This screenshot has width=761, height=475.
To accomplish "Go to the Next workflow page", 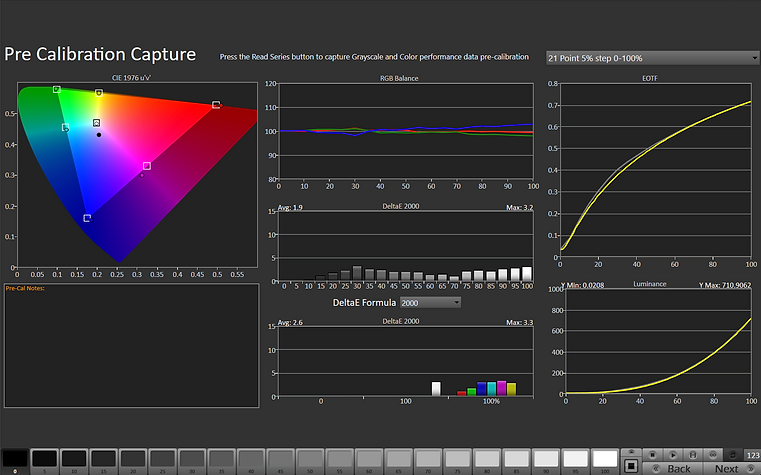I will coord(727,468).
